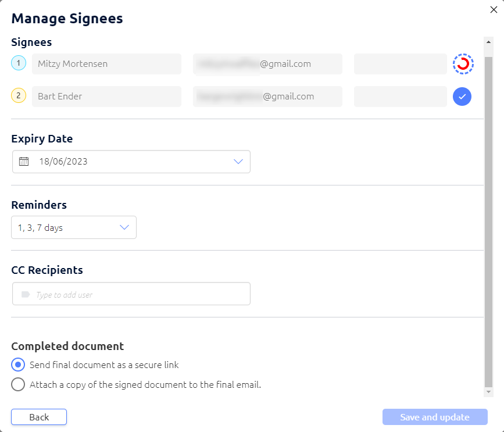Click the Manage Signees dialog title
504x432 pixels.
tap(67, 19)
